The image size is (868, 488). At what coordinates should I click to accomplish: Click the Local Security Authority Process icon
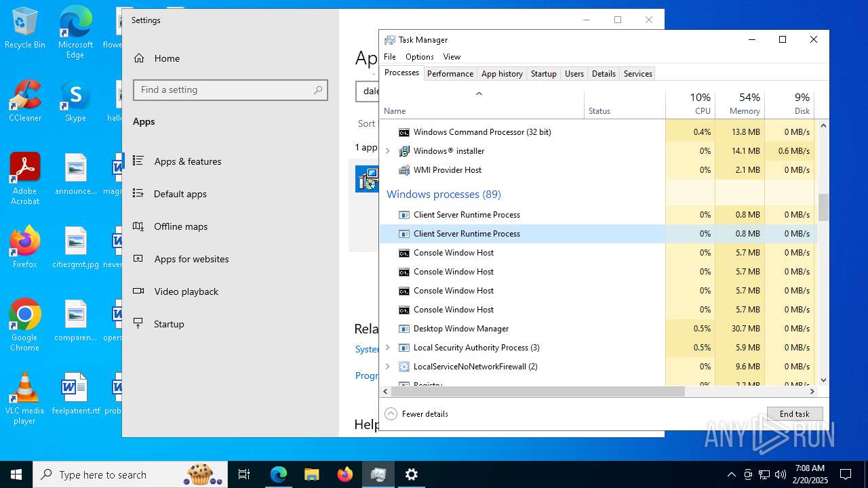click(404, 348)
